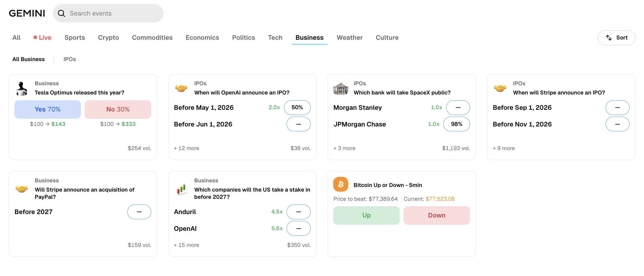Viewport: 644px width, 276px height.
Task: Pick No 30% on Tesla Optimus
Action: (118, 109)
